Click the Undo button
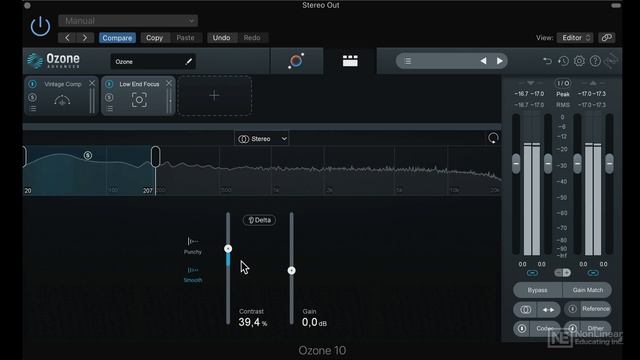The height and width of the screenshot is (360, 640). pos(221,38)
